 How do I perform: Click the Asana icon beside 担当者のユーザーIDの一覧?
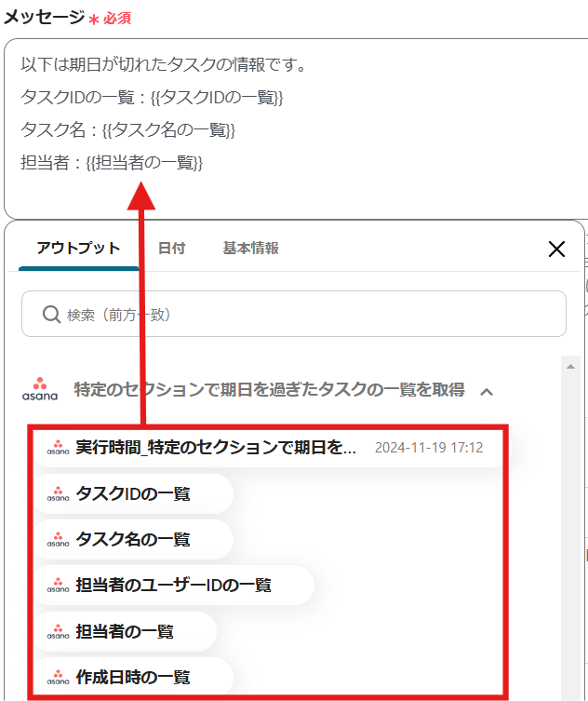click(58, 585)
